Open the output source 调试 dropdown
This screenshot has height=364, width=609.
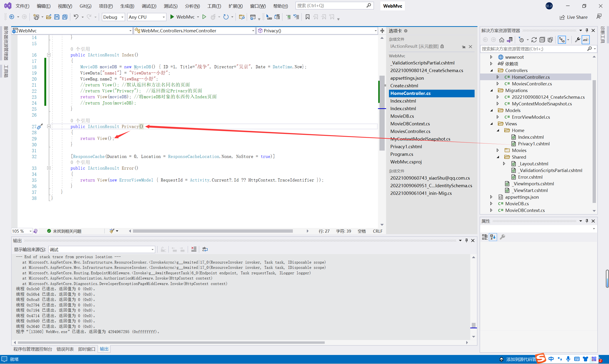pos(102,250)
